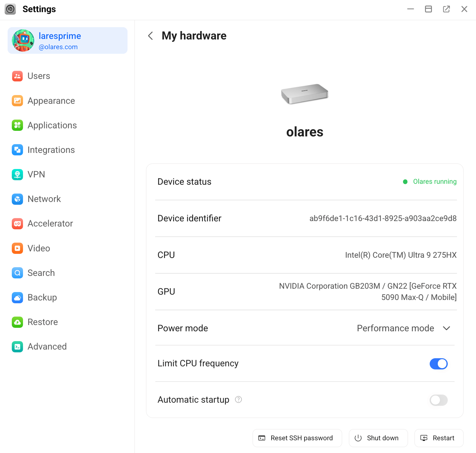The height and width of the screenshot is (453, 476).
Task: Open the Restore section
Action: (67, 322)
